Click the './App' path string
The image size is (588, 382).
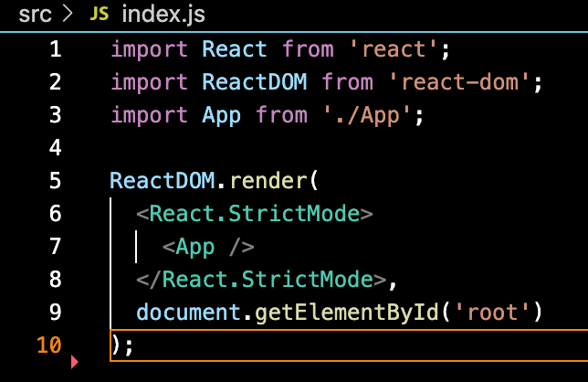[x=367, y=115]
